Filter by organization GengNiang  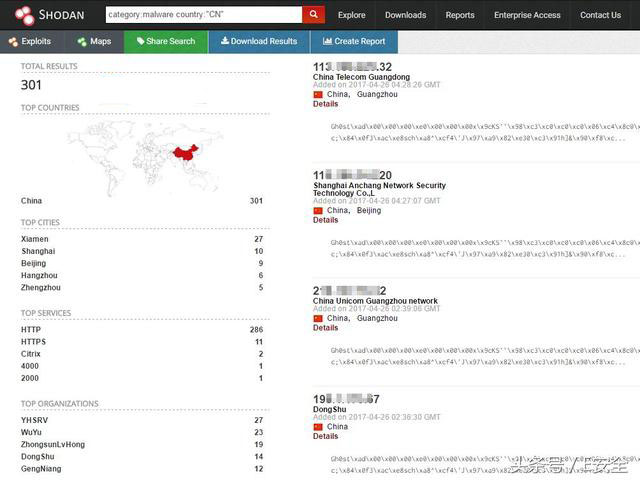142,469
